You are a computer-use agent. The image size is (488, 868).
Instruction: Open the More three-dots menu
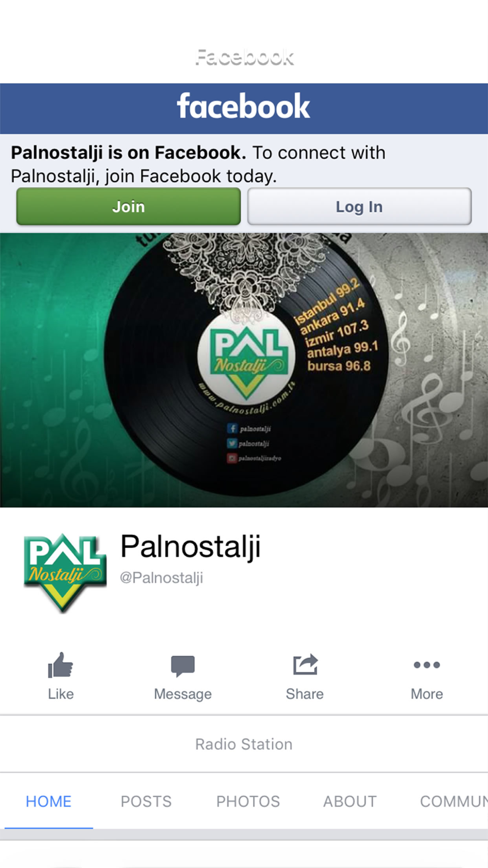coord(427,665)
